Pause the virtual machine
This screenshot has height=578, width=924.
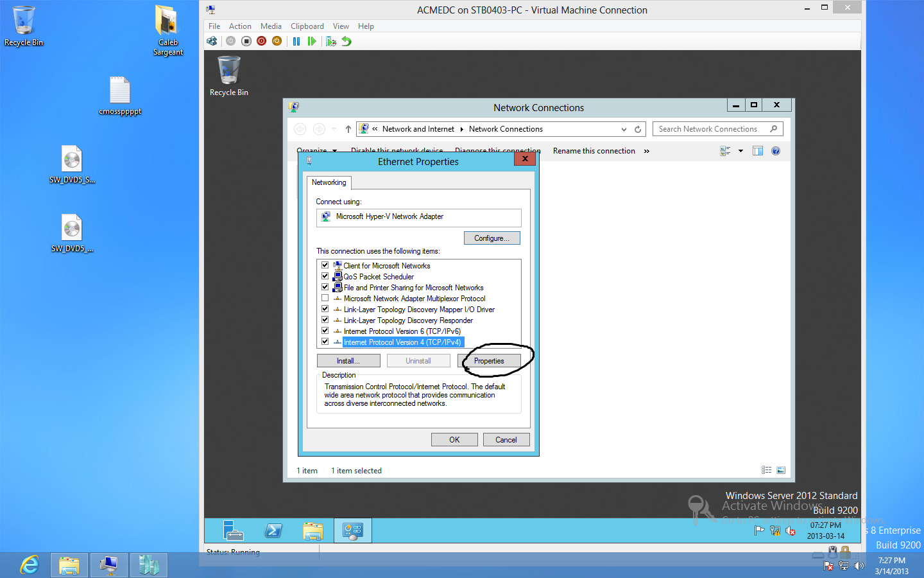coord(296,41)
